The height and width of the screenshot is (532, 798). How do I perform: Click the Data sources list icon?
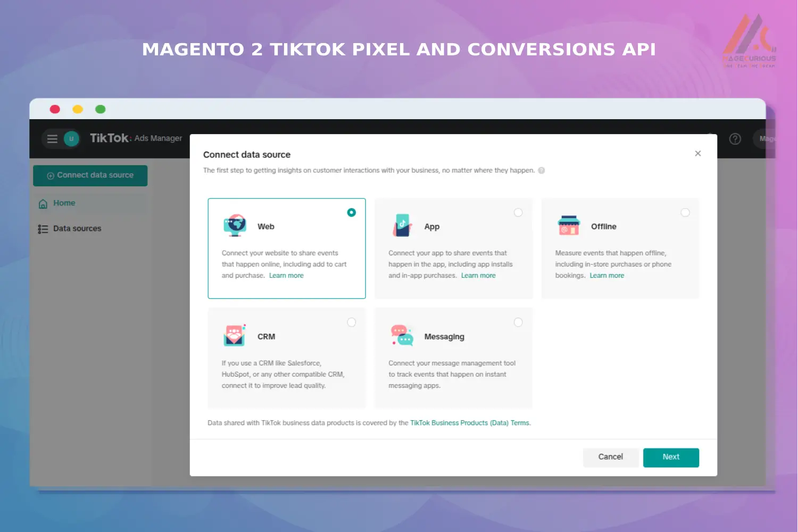[42, 228]
